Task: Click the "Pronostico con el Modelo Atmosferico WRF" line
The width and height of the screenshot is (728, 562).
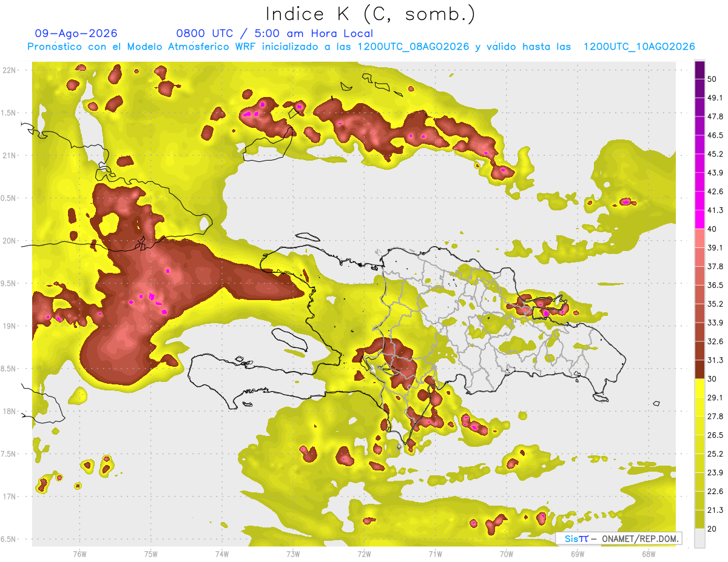Action: [x=361, y=47]
